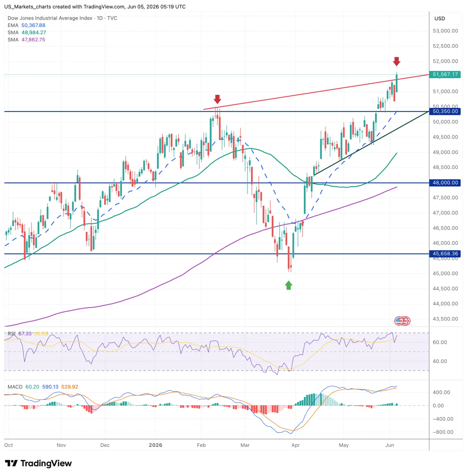The image size is (467, 476).
Task: Click the SMA 48,984.27 legend entry
Action: pos(27,32)
